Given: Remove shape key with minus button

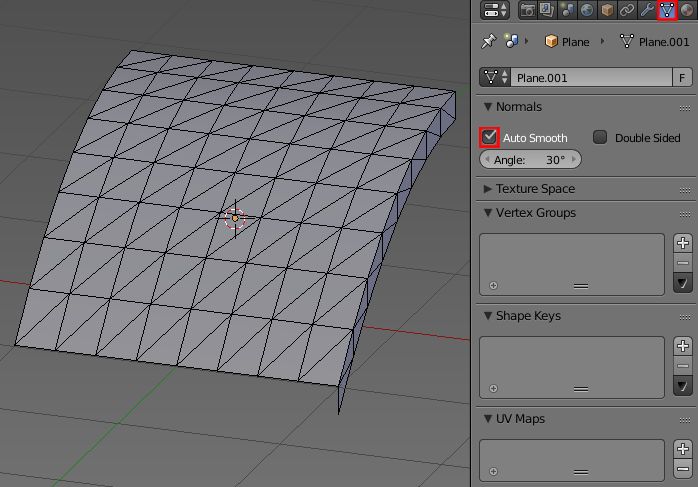Looking at the screenshot, I should pyautogui.click(x=683, y=365).
